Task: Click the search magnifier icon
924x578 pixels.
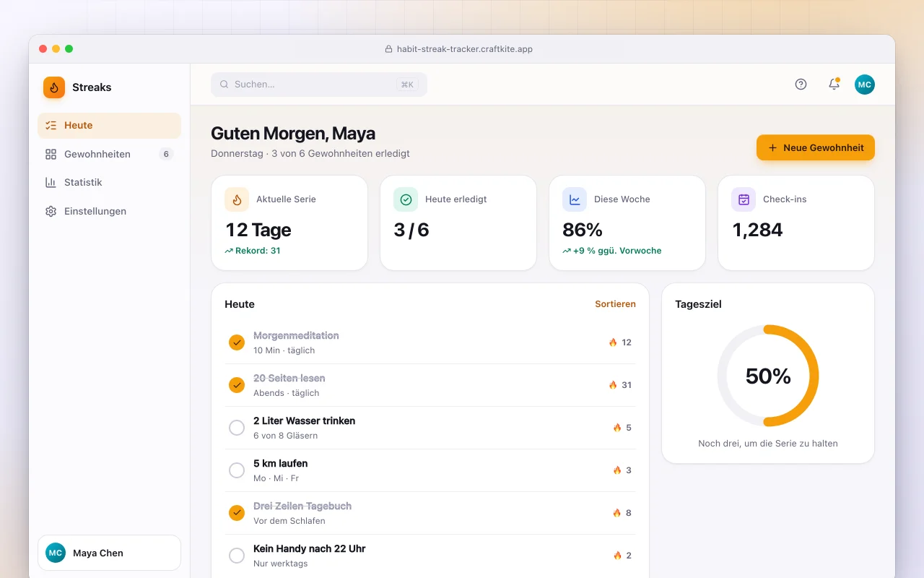Action: [x=225, y=85]
